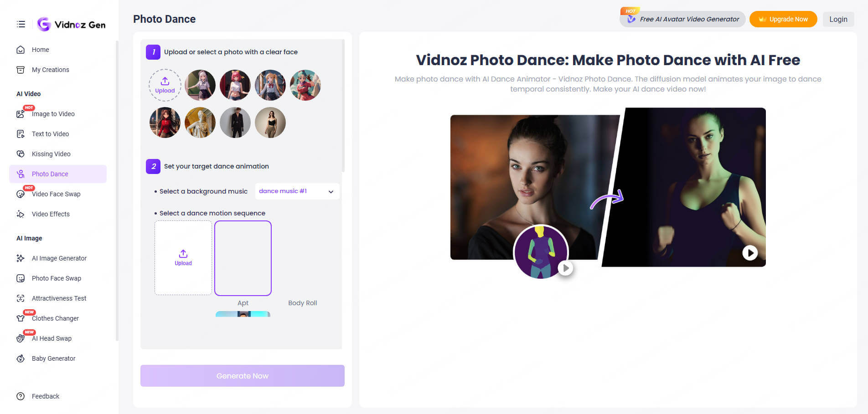The width and height of the screenshot is (868, 414).
Task: Select man in black suit sample photo
Action: click(x=235, y=123)
